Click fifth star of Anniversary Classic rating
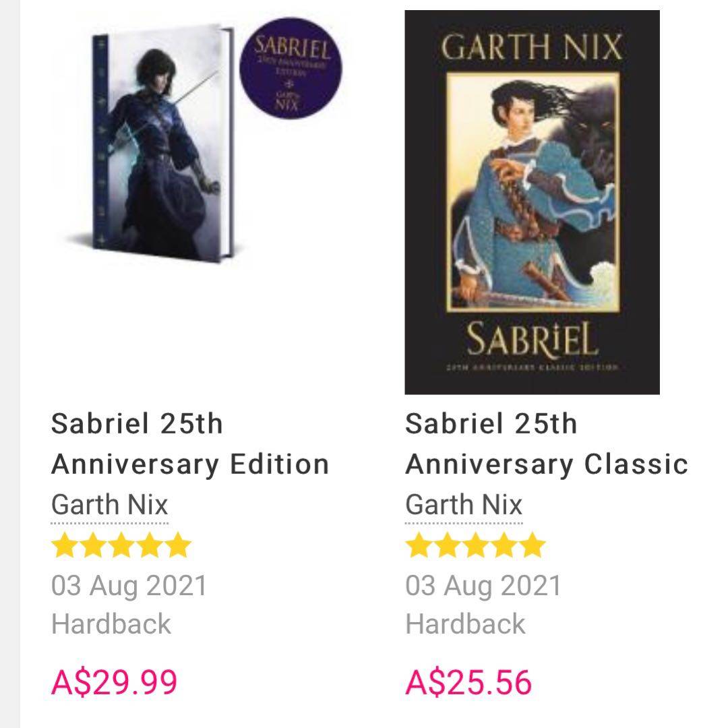Viewport: 728px width, 728px height. [x=532, y=545]
